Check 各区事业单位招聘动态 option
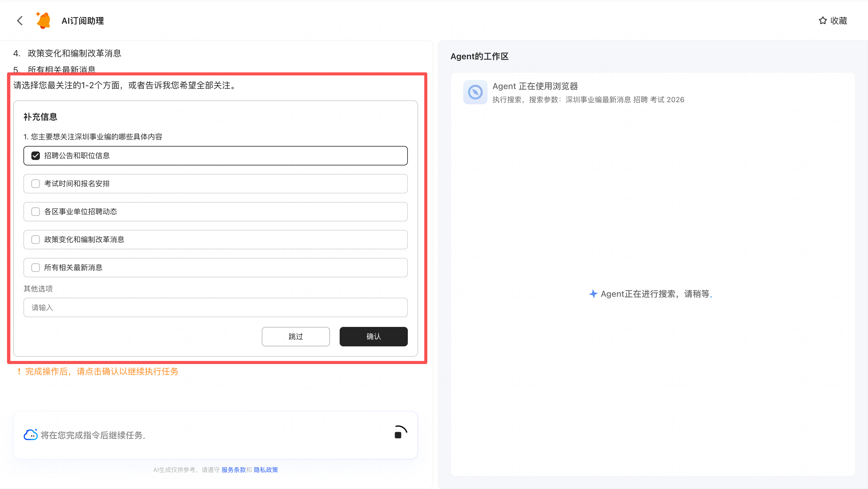This screenshot has width=868, height=489. pyautogui.click(x=215, y=211)
